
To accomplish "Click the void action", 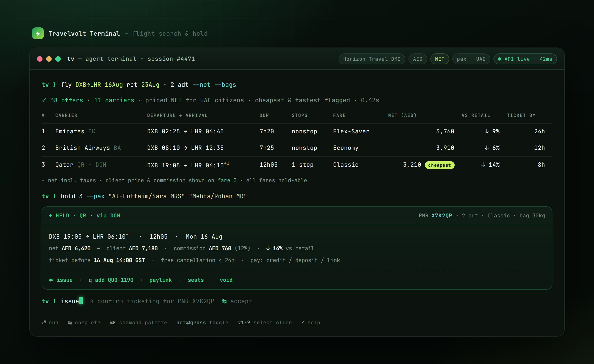I will click(x=226, y=280).
